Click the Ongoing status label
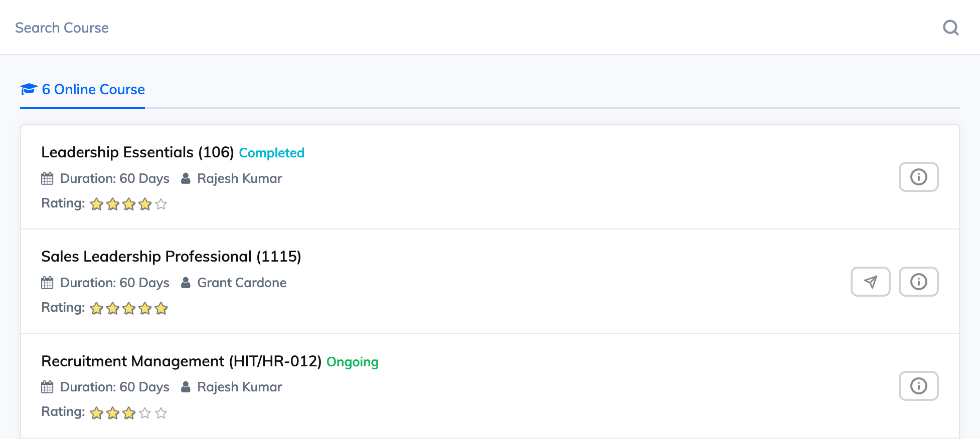The width and height of the screenshot is (980, 439). [352, 362]
